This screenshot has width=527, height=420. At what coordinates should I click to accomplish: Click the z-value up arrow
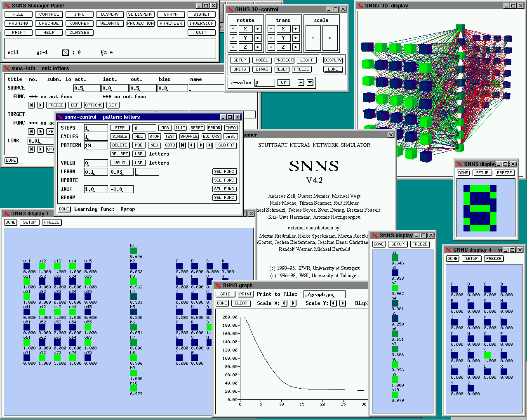301,83
